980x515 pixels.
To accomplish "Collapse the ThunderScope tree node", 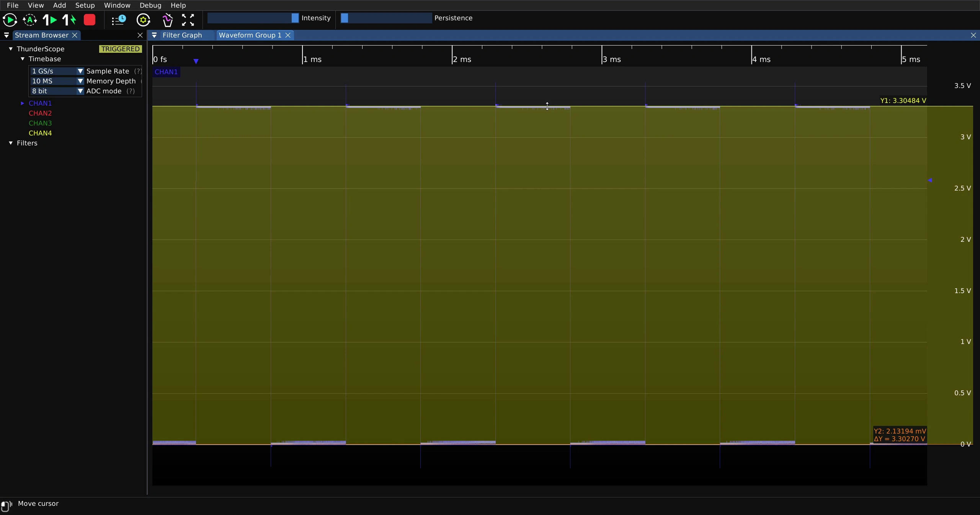I will [x=11, y=49].
